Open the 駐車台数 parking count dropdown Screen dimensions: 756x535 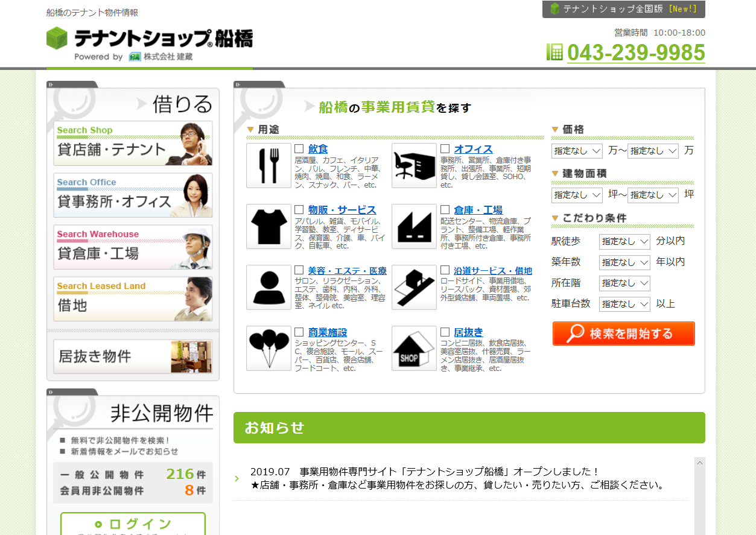[624, 304]
